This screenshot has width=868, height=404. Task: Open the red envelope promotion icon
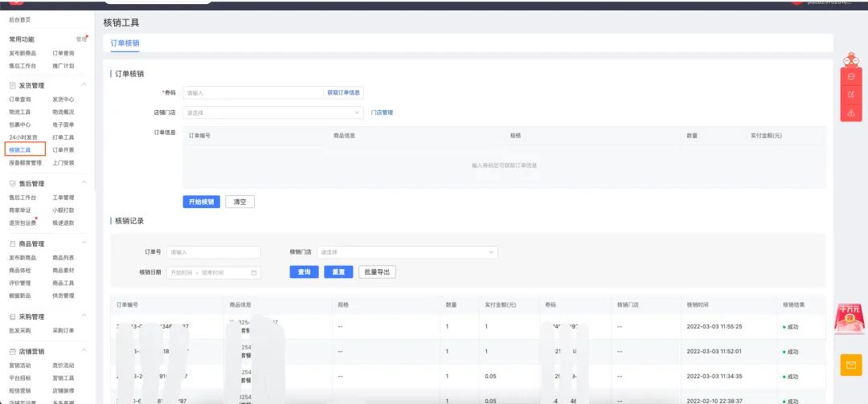coord(850,320)
